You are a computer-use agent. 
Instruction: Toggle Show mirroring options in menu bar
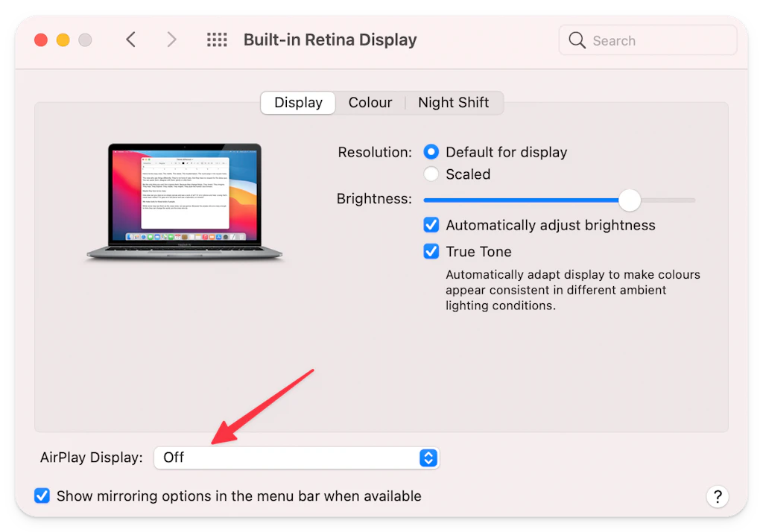[x=42, y=495]
